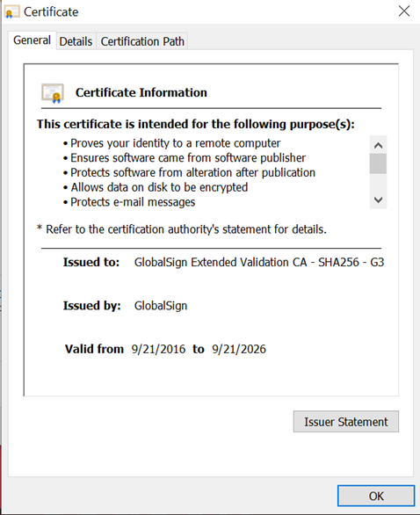Click the scrollbar thumb in the purposes list
This screenshot has height=515, width=420.
click(378, 163)
